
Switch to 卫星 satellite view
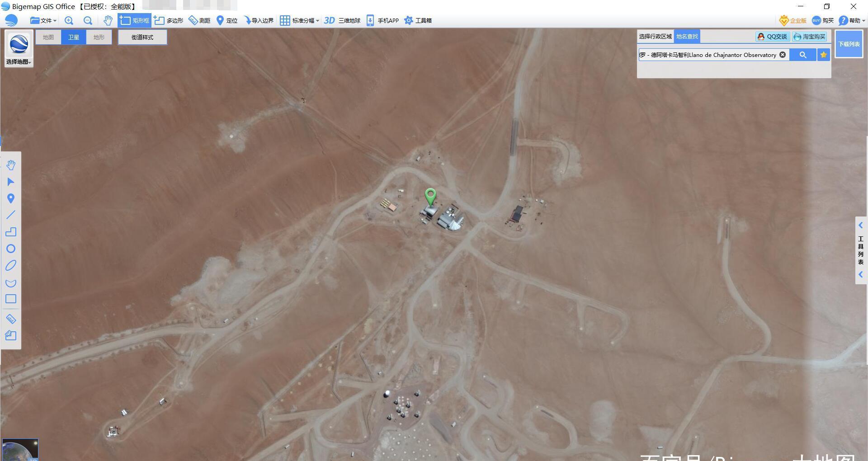point(73,37)
